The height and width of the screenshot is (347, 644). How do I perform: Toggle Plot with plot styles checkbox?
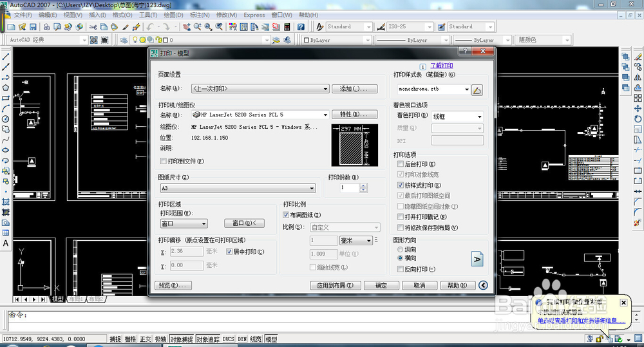coord(401,185)
